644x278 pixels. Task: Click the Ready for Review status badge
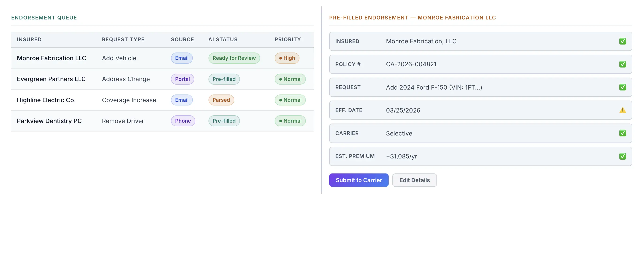(x=234, y=58)
